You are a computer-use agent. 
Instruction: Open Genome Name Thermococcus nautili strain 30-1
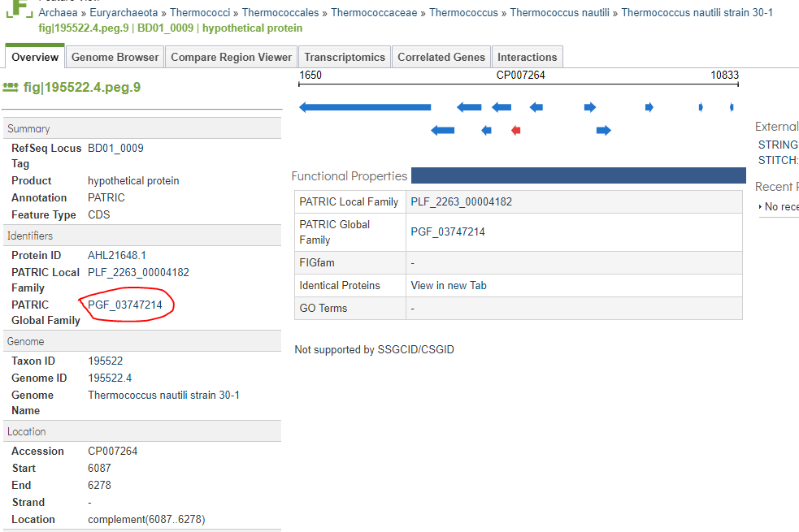click(x=163, y=395)
